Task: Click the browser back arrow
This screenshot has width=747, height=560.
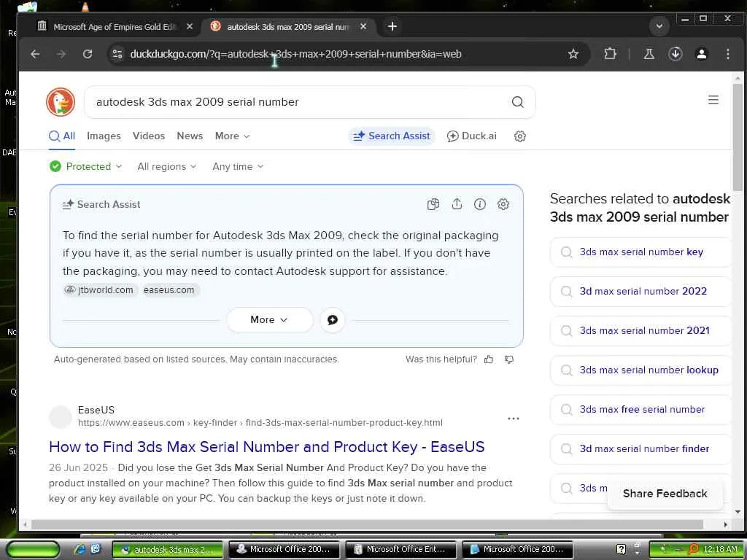Action: coord(35,54)
